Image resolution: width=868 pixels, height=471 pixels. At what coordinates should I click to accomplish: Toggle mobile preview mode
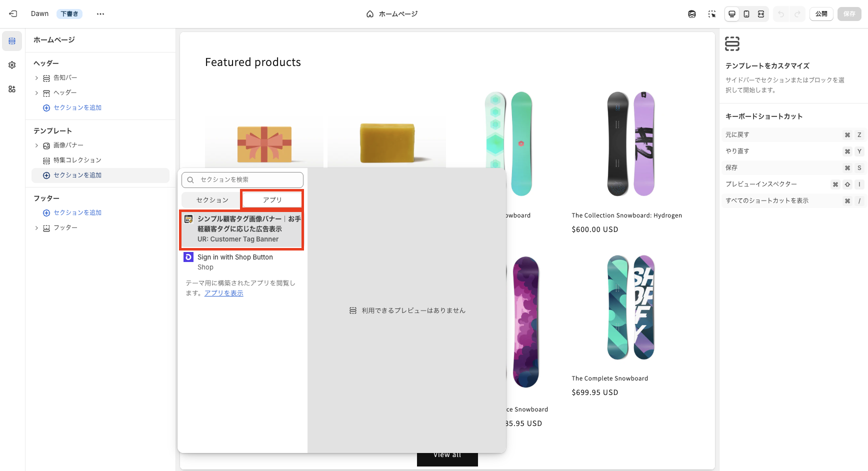coord(746,14)
